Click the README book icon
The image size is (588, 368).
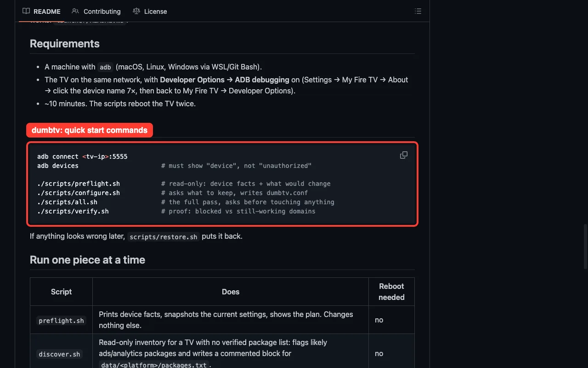(26, 11)
